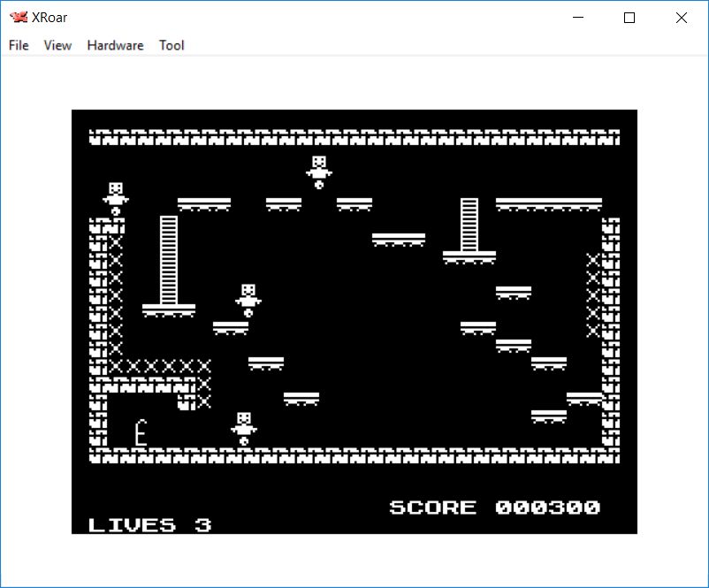Click the column of X blocks on right side
Screen dimensions: 709x588
pyautogui.click(x=593, y=295)
